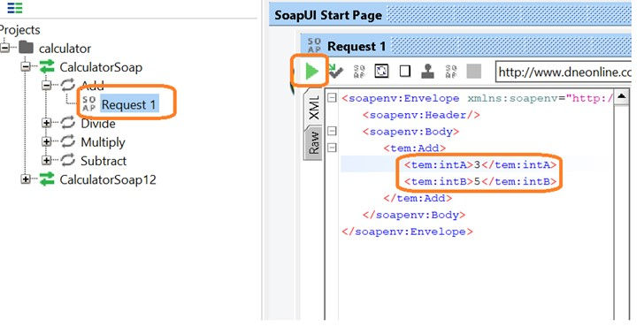Expand the Subtract operation node
Image resolution: width=644 pixels, height=334 pixels.
(x=46, y=161)
